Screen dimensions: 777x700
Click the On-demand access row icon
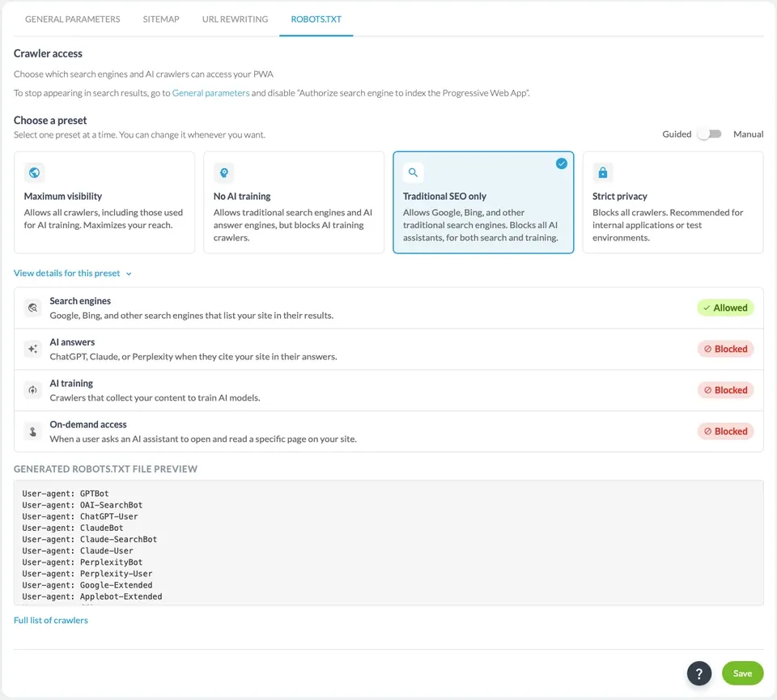(32, 431)
